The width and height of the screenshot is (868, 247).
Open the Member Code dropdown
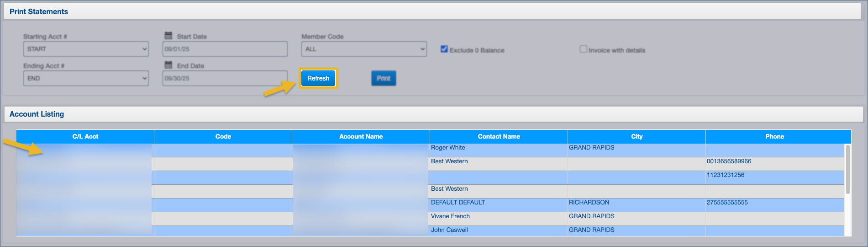364,49
